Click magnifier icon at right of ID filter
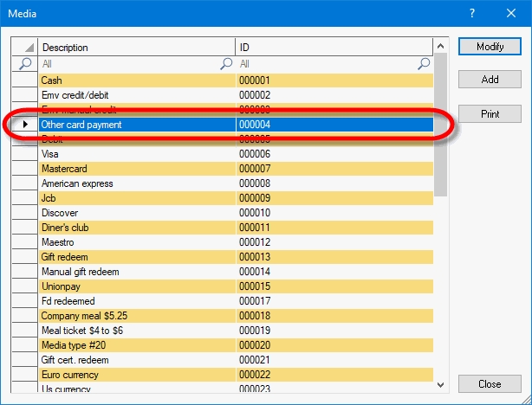532x405 pixels. 424,64
